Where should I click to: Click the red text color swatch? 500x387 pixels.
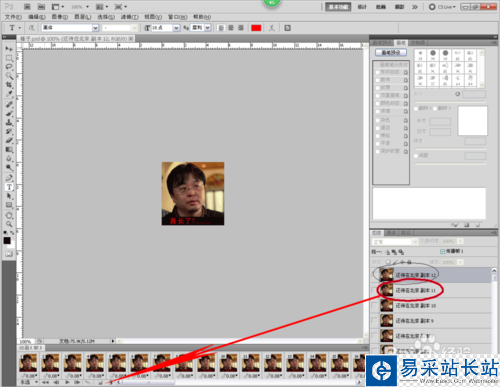(256, 28)
